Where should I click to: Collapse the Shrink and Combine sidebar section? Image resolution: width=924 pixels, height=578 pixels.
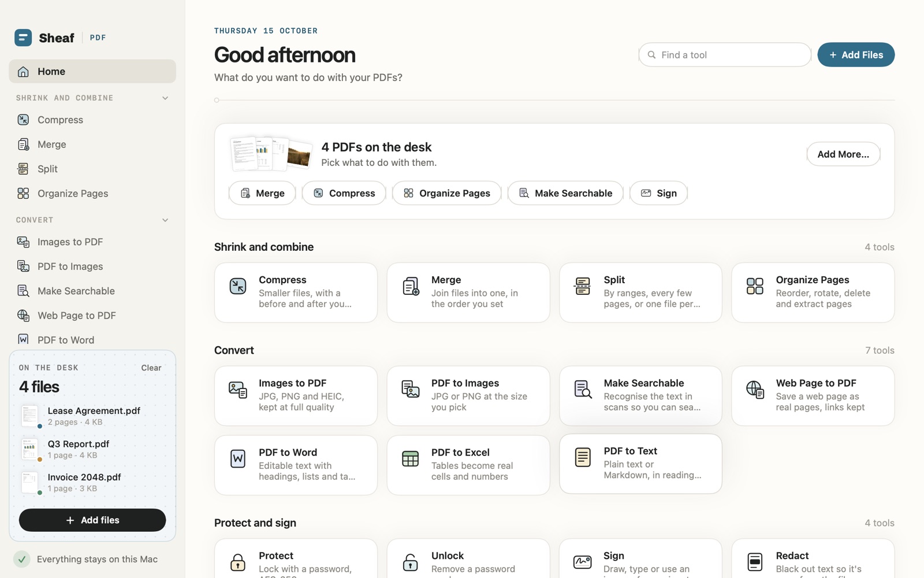165,98
